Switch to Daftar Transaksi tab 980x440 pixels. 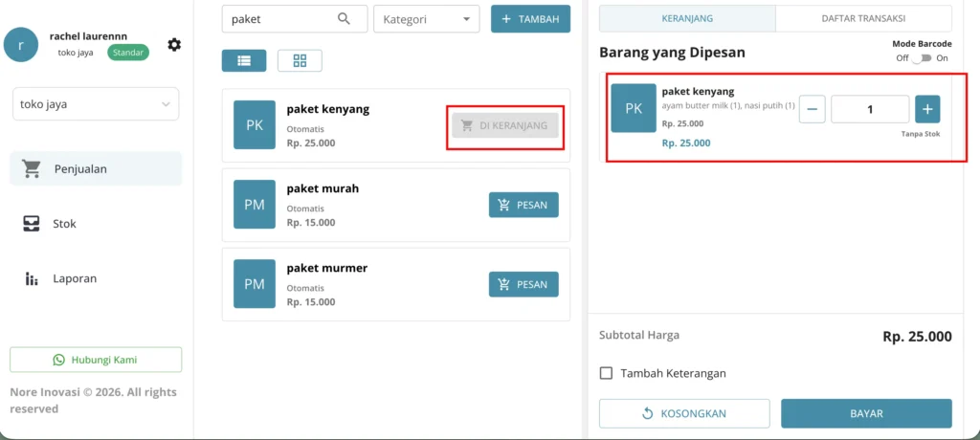tap(864, 19)
